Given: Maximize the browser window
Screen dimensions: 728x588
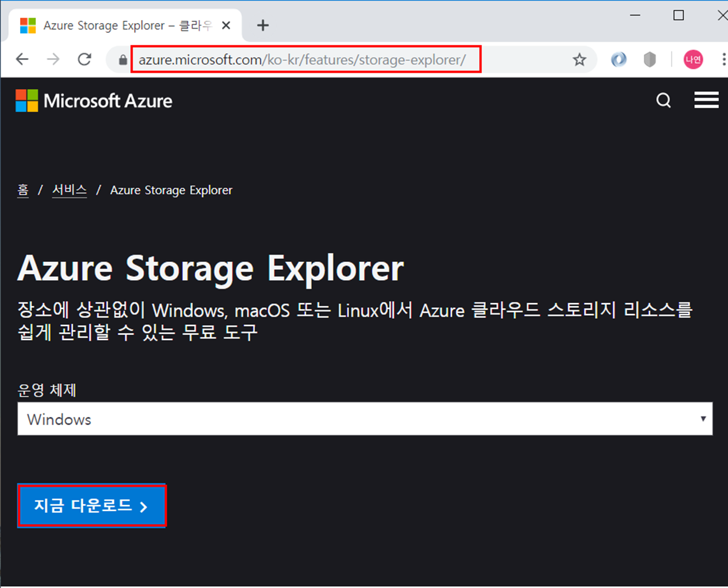Looking at the screenshot, I should tap(679, 16).
